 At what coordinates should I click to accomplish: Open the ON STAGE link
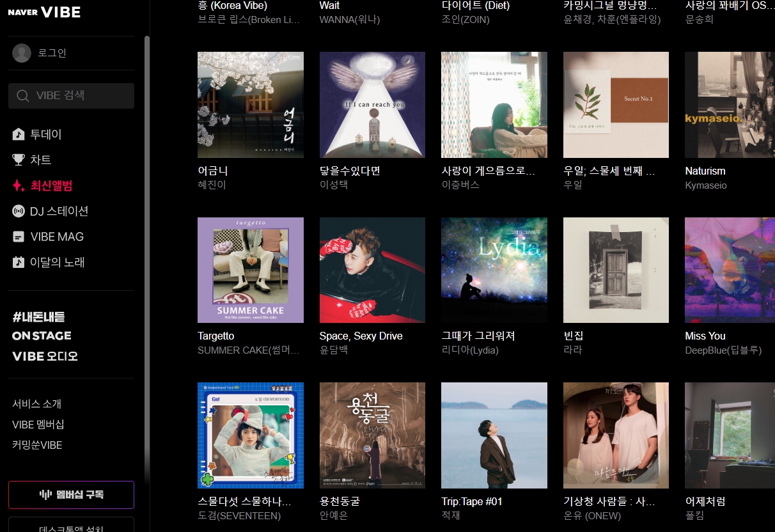[x=42, y=336]
